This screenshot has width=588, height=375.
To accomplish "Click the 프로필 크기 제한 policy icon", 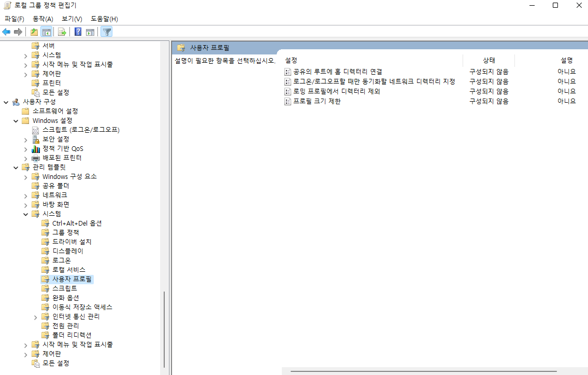I will pyautogui.click(x=288, y=101).
